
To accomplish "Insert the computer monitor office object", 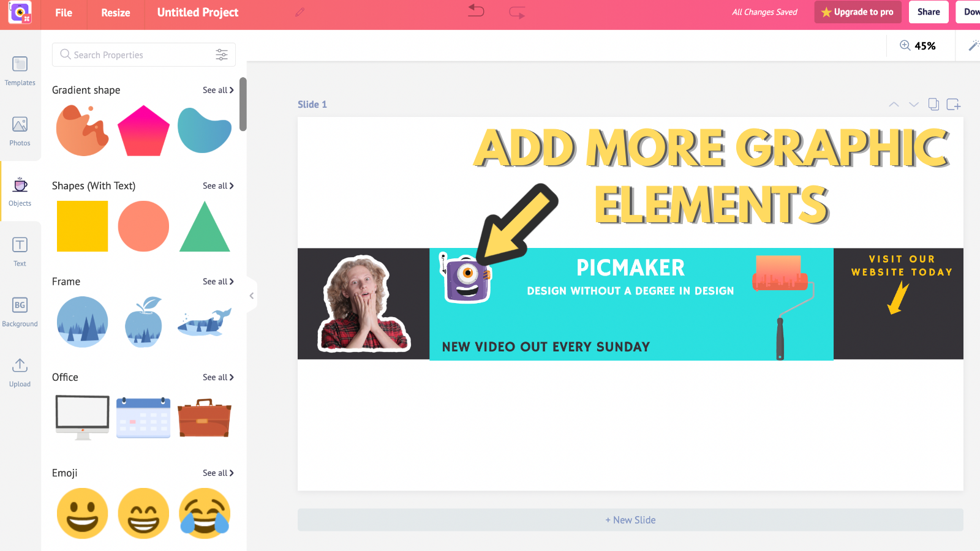I will click(82, 418).
